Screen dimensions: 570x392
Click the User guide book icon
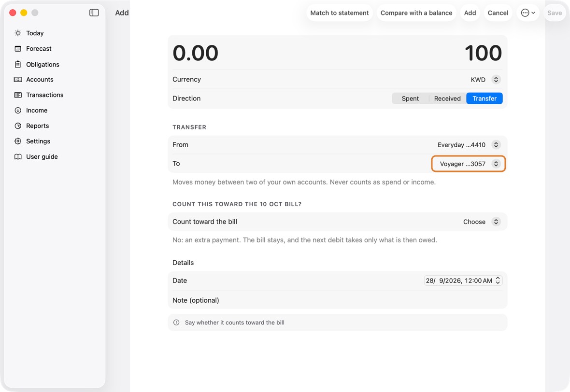coord(18,156)
